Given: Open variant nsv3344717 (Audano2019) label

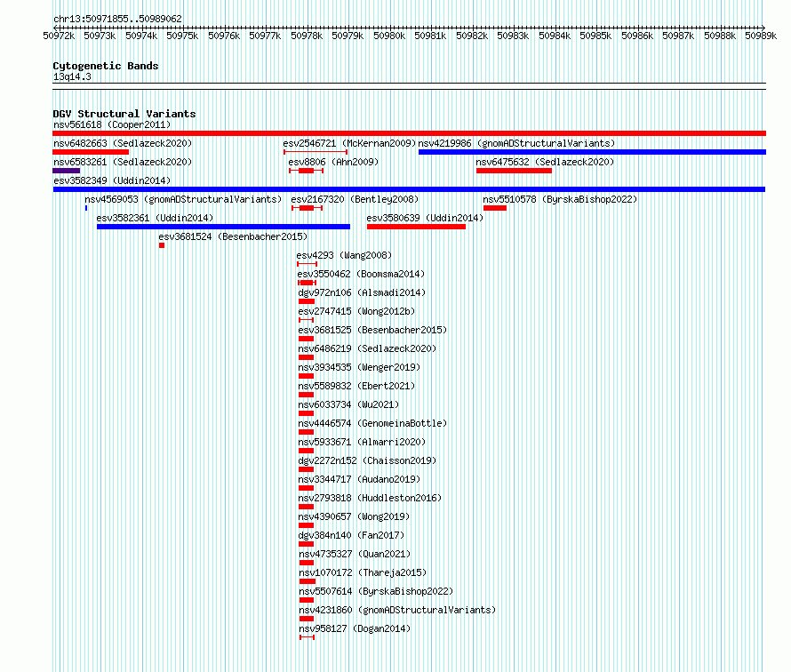Looking at the screenshot, I should tap(359, 479).
